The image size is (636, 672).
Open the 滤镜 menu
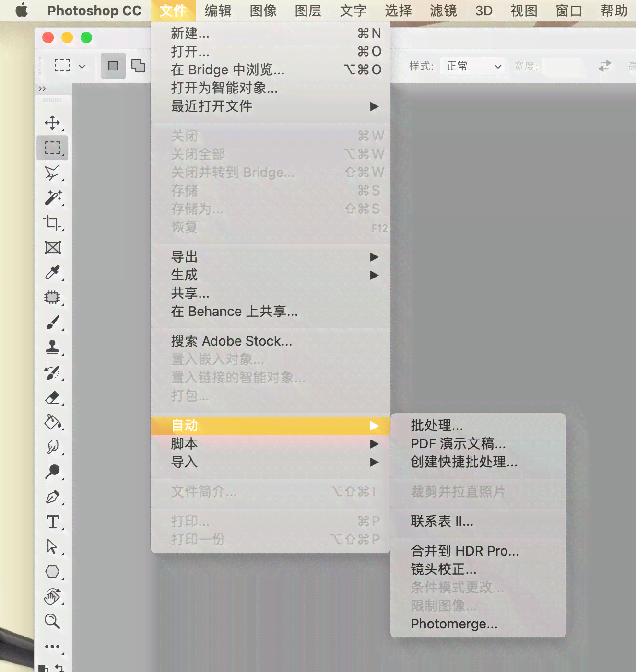(444, 11)
